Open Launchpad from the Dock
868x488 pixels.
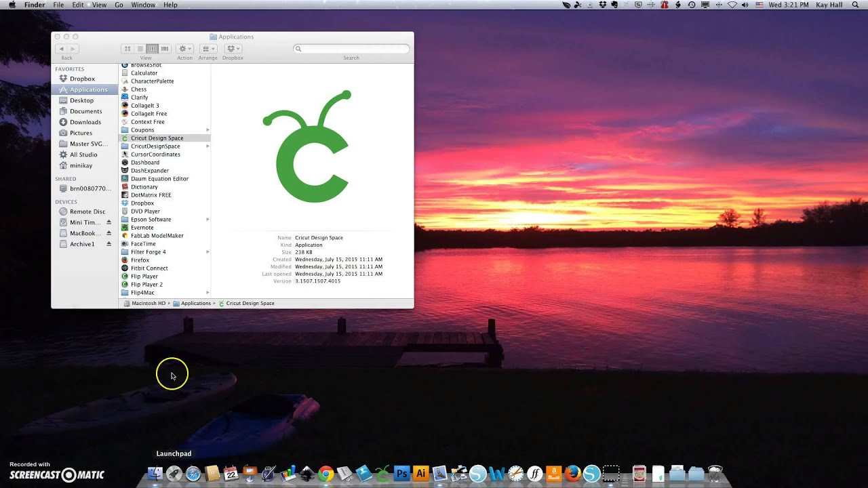pos(174,473)
